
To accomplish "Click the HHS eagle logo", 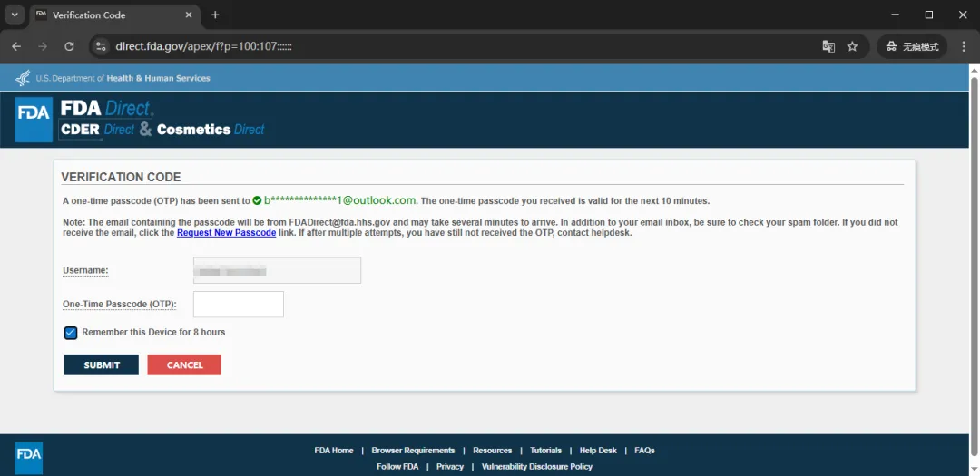I will click(23, 78).
